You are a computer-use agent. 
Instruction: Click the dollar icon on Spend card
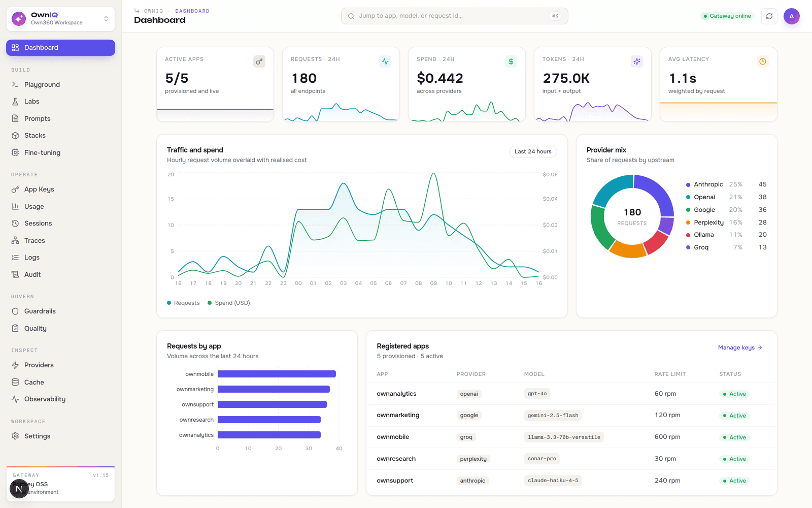click(x=511, y=61)
